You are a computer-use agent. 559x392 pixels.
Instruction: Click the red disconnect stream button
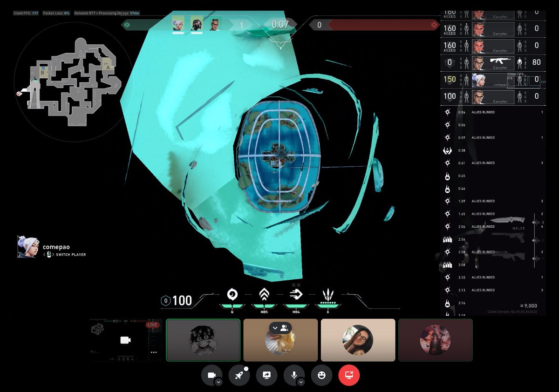coord(349,375)
